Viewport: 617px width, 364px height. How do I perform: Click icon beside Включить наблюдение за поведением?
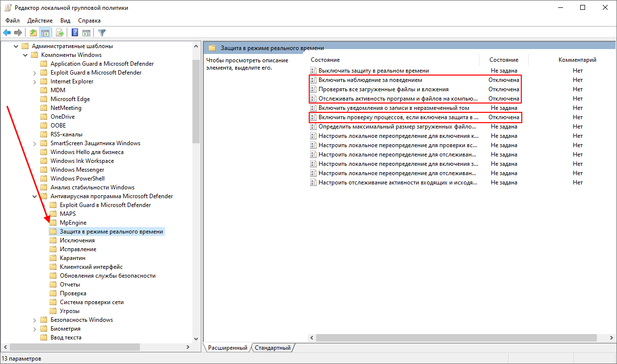pos(314,80)
